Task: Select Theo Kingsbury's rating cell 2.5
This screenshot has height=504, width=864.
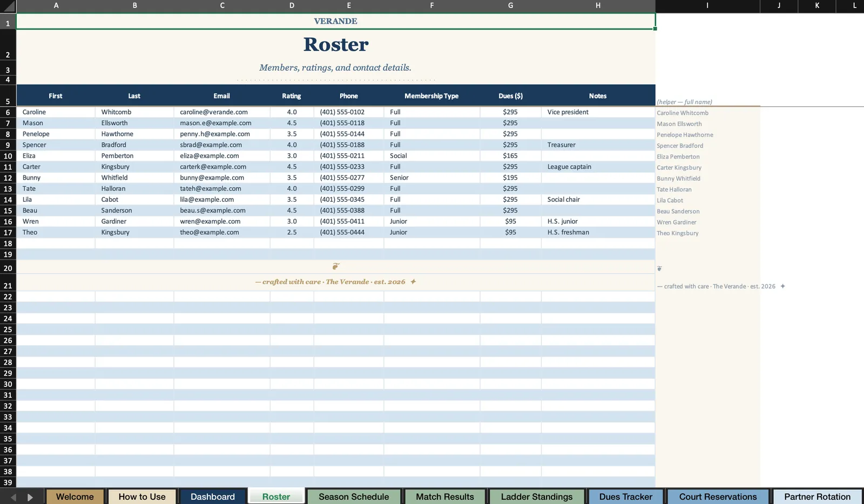Action: point(292,232)
